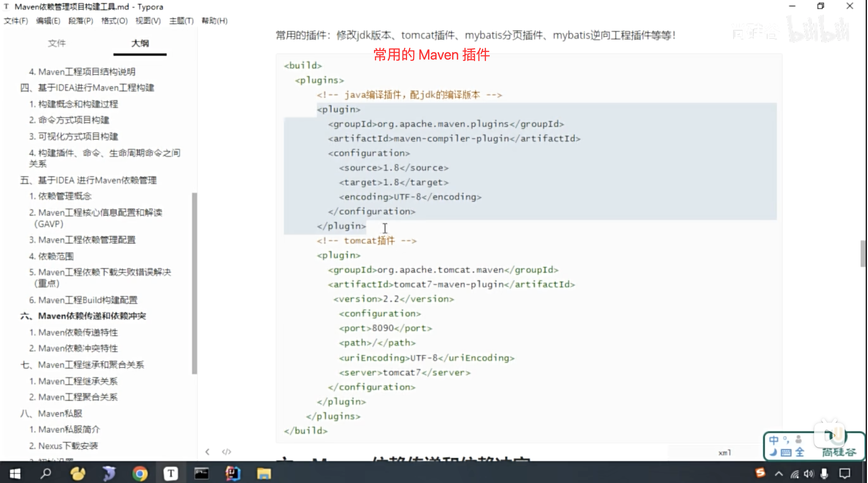
Task: Open the 主题(T) menu
Action: pos(181,21)
